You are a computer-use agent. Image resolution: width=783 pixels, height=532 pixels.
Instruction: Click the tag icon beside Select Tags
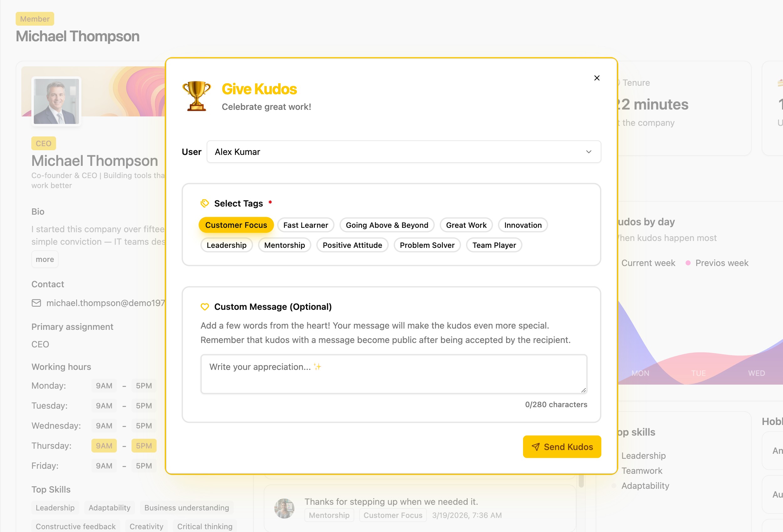click(205, 203)
